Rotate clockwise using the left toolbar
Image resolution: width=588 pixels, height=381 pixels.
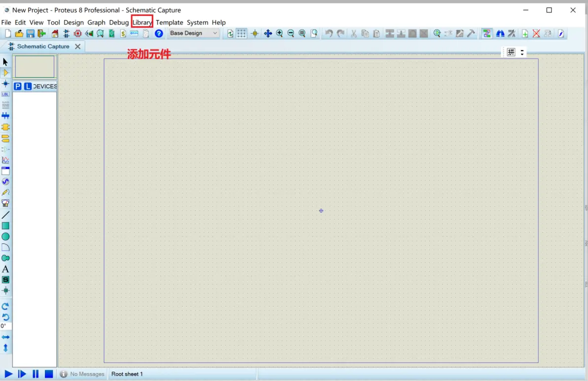coord(5,306)
